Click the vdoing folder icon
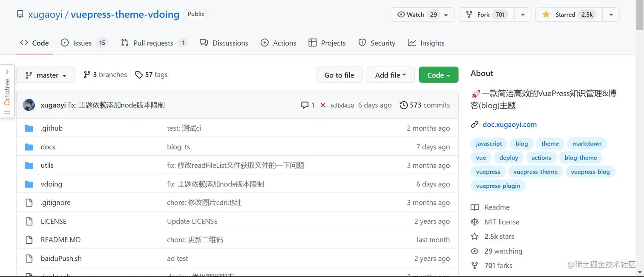Screen dimensions: 644x277 pos(29,184)
